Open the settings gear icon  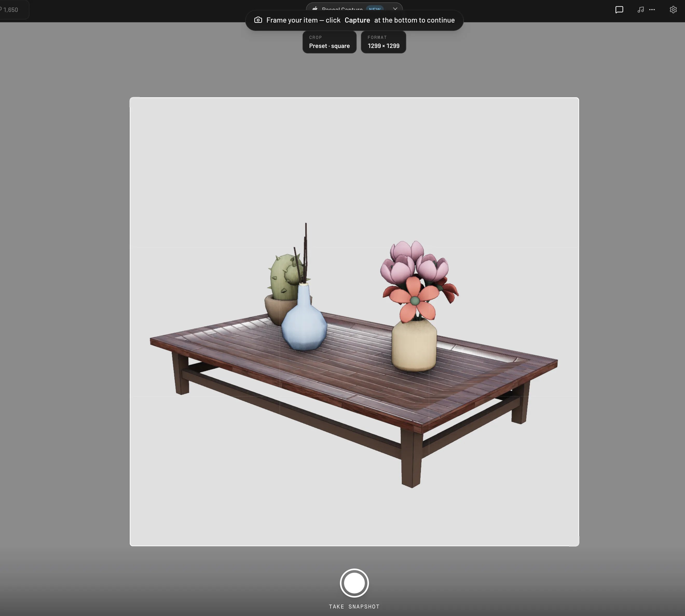pyautogui.click(x=673, y=10)
